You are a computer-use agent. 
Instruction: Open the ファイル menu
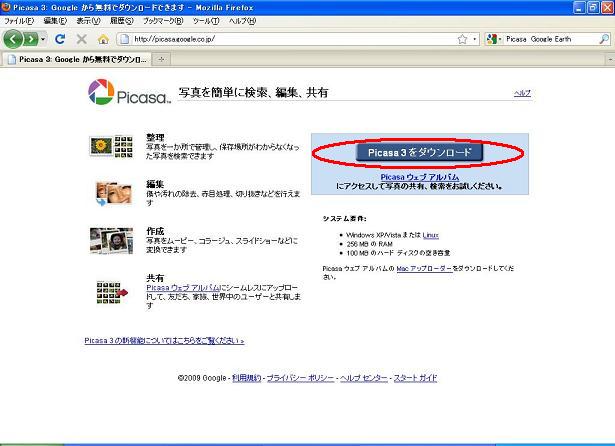pos(19,21)
